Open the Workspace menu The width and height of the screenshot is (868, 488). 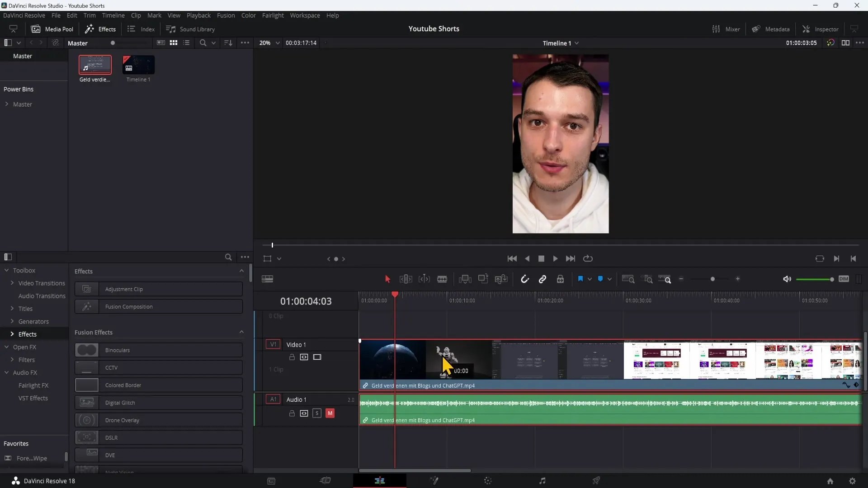coord(305,15)
